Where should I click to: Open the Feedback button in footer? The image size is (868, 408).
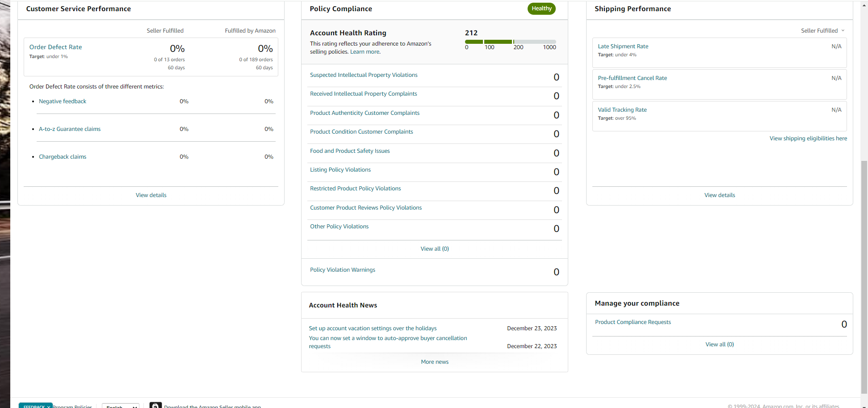click(36, 406)
